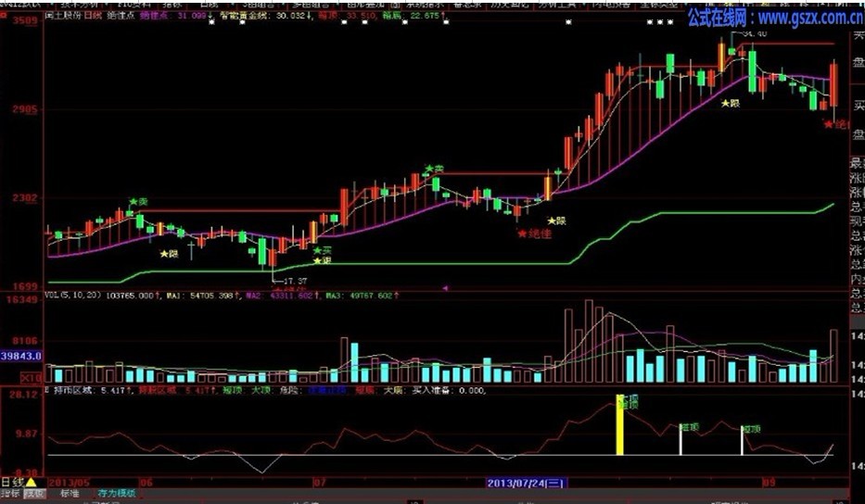Open the 日线 period selector with yellow triangle
Image resolution: width=865 pixels, height=504 pixels.
coord(19,483)
